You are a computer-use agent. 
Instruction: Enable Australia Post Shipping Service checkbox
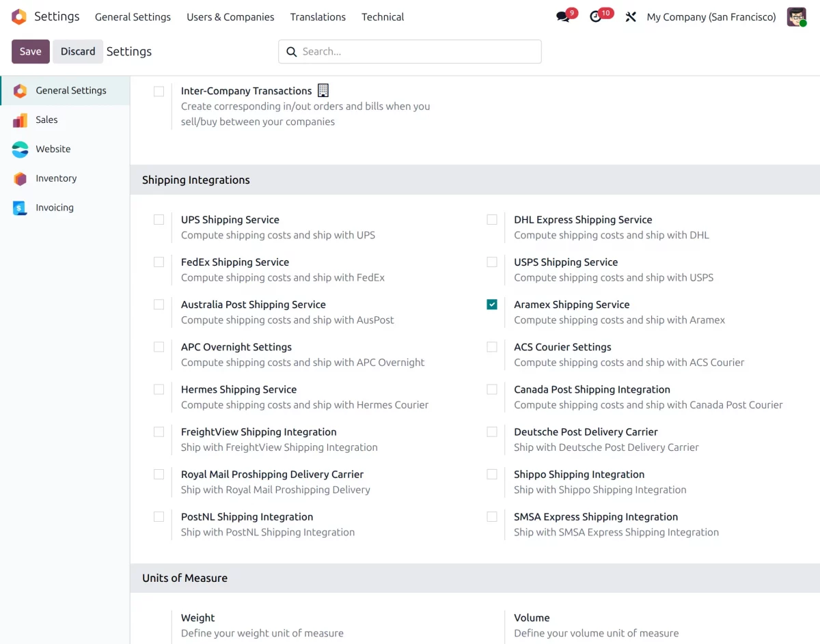tap(159, 305)
